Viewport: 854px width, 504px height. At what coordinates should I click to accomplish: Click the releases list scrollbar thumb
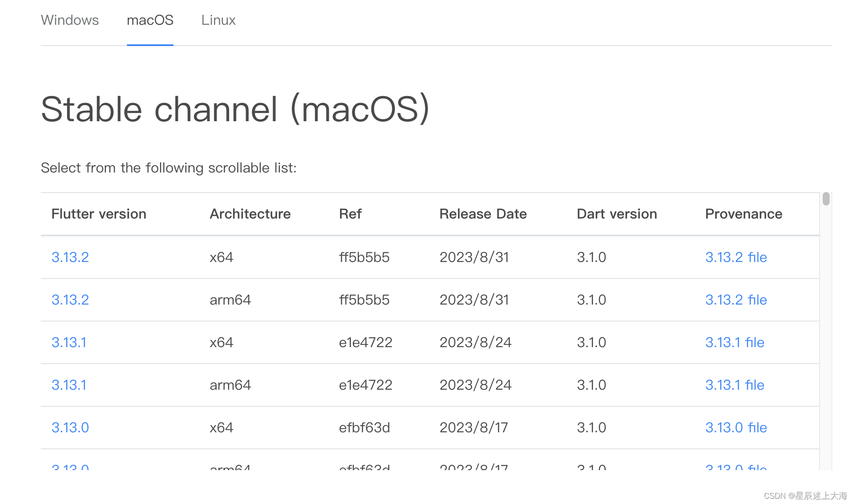pos(826,199)
